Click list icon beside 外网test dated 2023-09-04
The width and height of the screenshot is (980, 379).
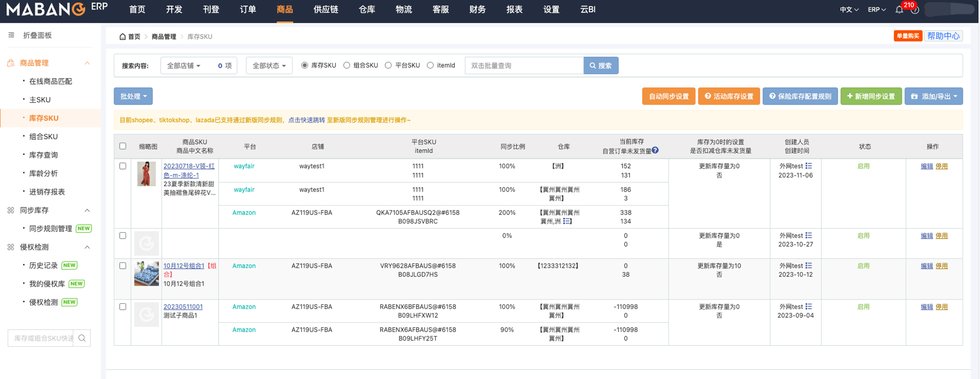click(808, 307)
